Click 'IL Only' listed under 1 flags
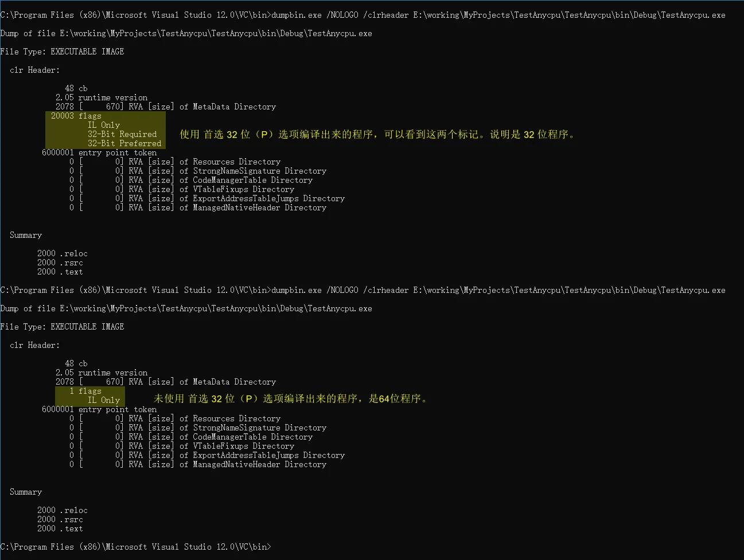 point(104,400)
